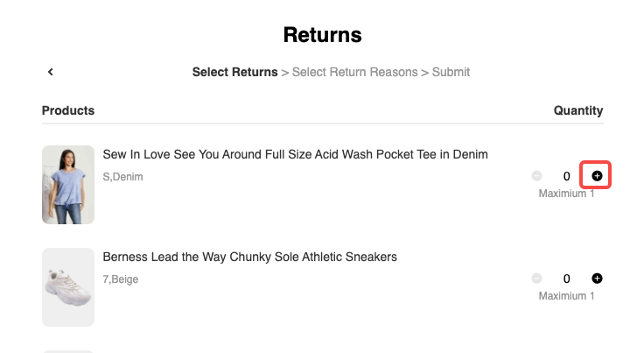The height and width of the screenshot is (353, 644).
Task: Click the Returns page heading
Action: 322,35
